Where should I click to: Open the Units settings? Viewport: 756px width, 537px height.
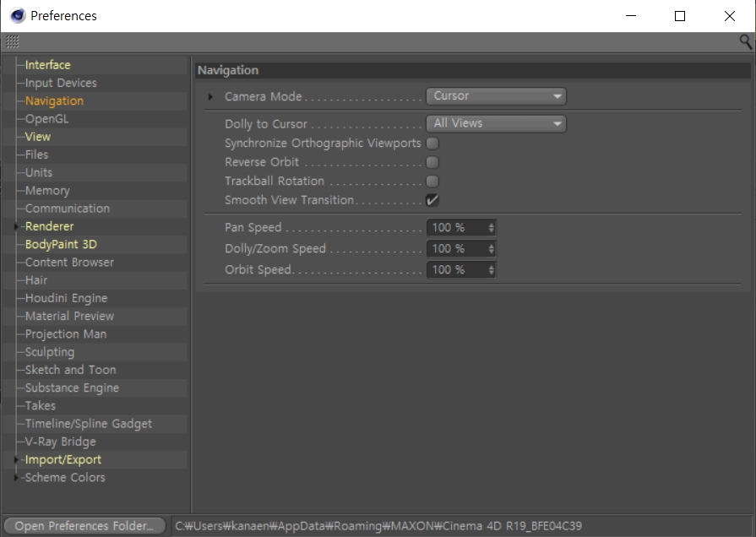pyautogui.click(x=39, y=172)
